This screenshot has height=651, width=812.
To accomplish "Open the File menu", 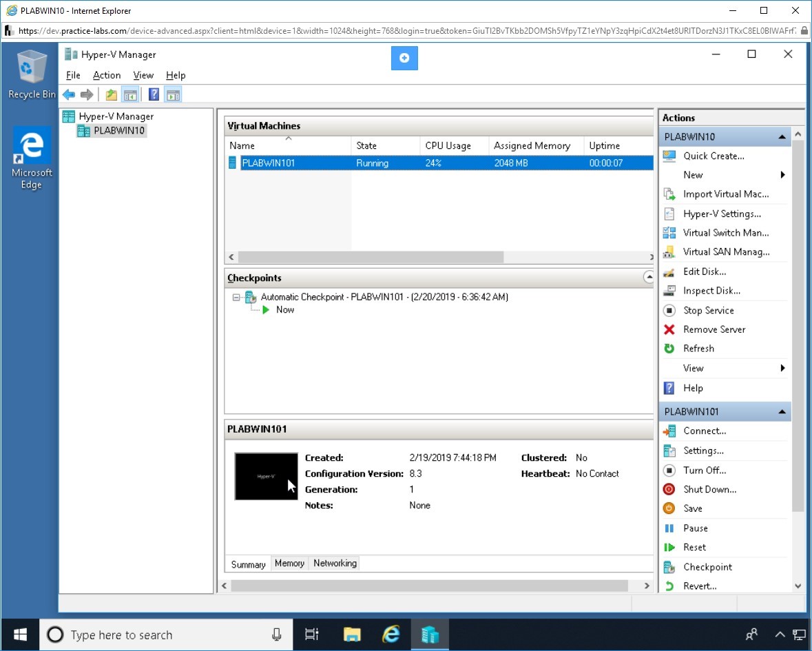I will tap(73, 75).
